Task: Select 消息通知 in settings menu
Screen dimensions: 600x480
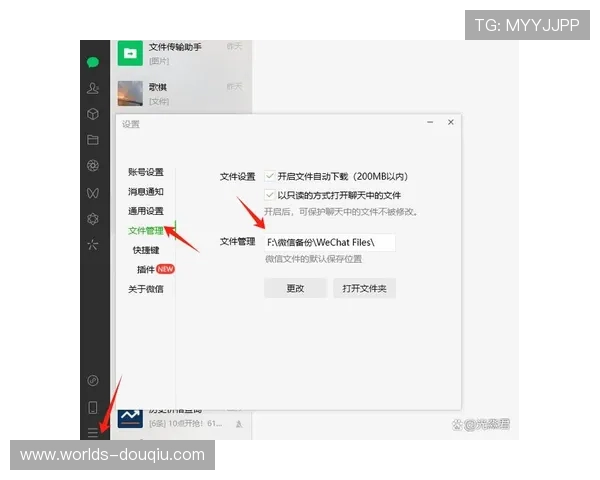Action: click(146, 191)
